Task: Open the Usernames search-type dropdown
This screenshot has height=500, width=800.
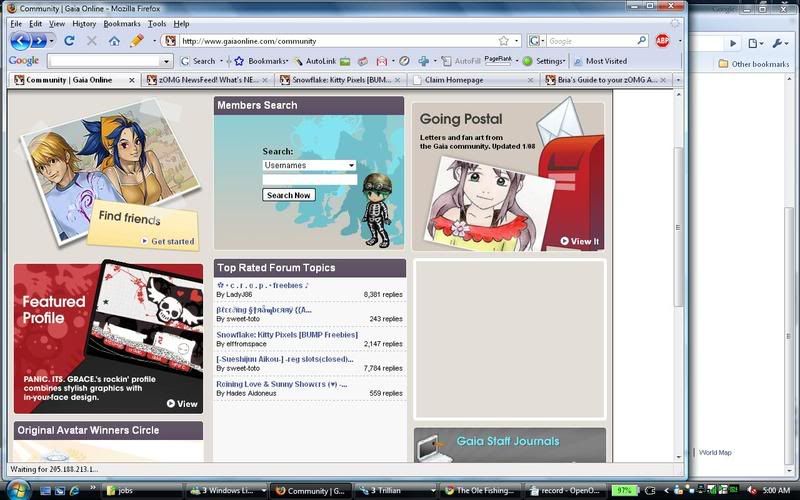Action: click(x=309, y=165)
